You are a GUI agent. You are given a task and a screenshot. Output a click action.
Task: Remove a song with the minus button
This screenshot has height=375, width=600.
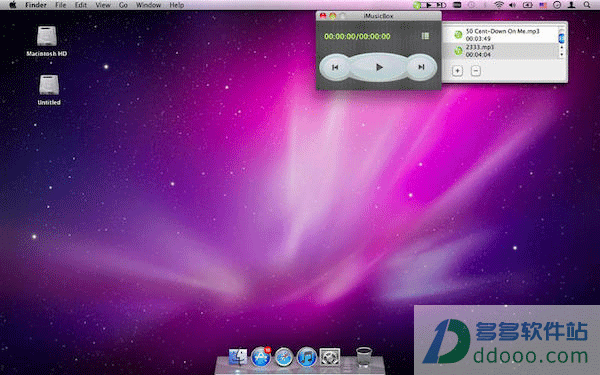click(x=476, y=71)
